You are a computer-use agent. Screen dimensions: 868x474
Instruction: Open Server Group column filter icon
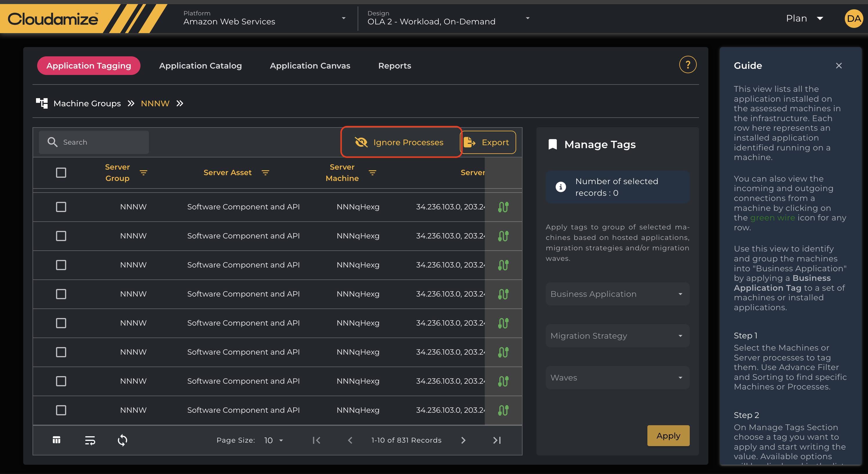click(x=143, y=173)
